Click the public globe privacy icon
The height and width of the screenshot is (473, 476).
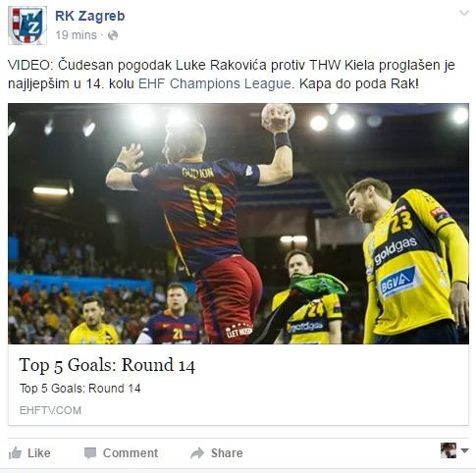(113, 35)
